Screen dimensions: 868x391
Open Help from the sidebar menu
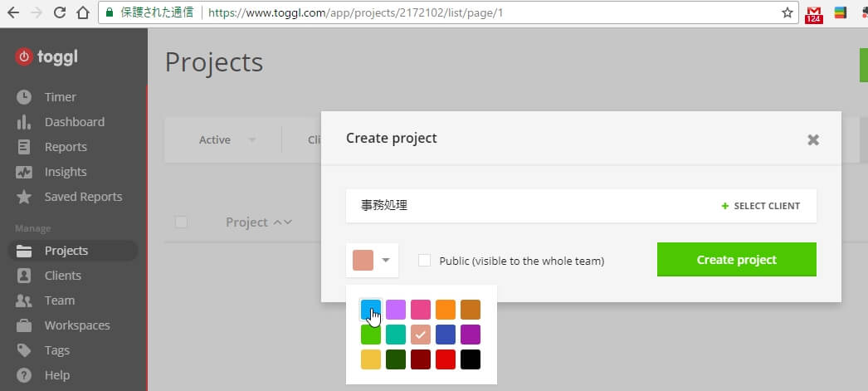(56, 375)
